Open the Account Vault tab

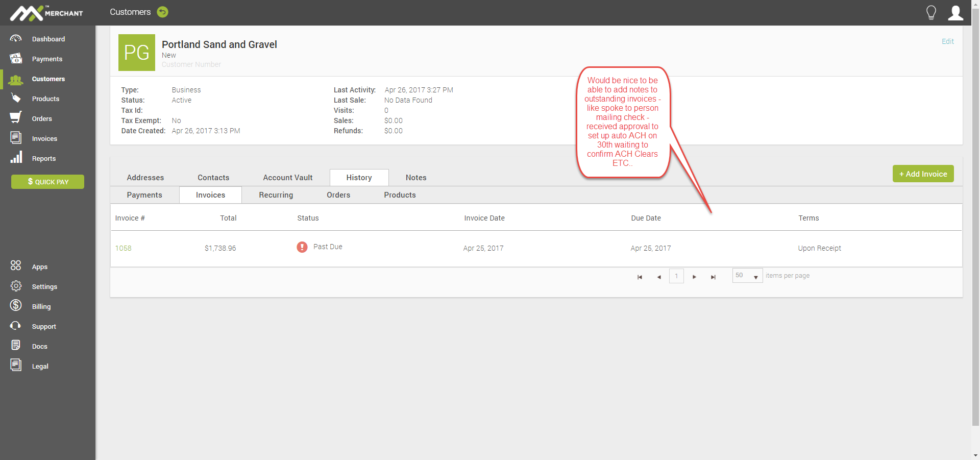(x=287, y=178)
